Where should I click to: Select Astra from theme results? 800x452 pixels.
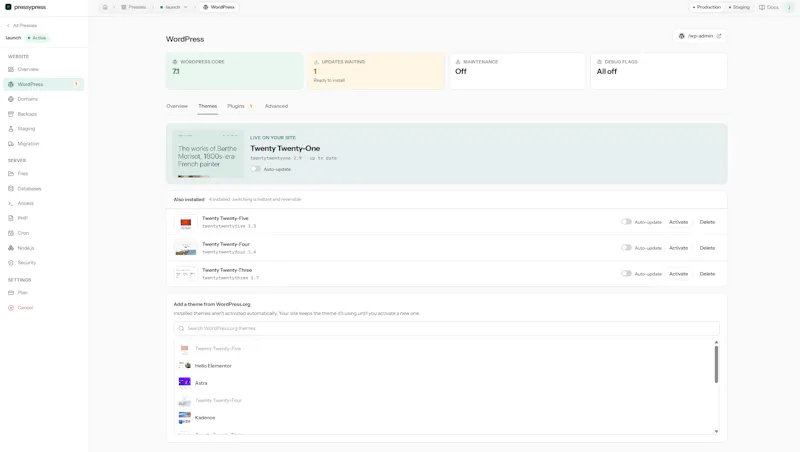444,383
